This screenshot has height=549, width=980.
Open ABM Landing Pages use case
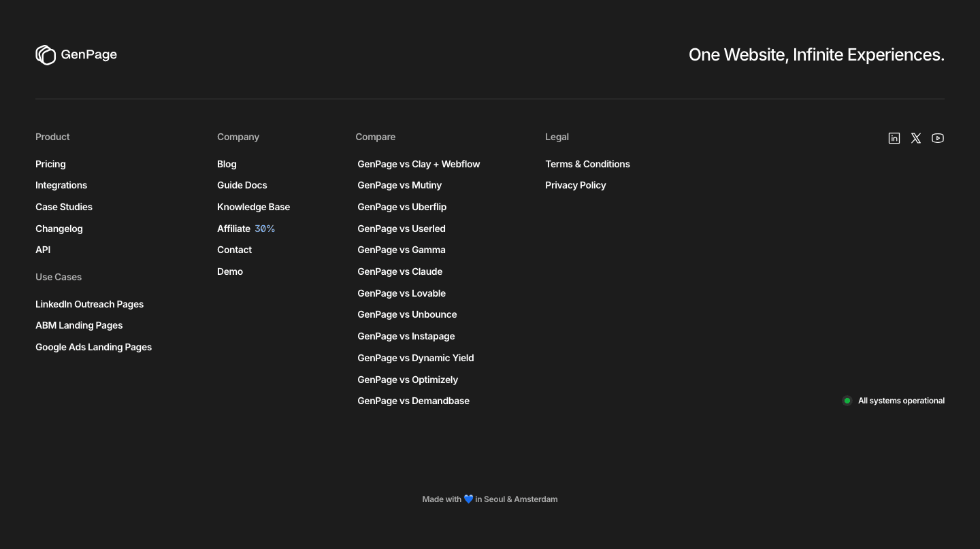click(79, 325)
